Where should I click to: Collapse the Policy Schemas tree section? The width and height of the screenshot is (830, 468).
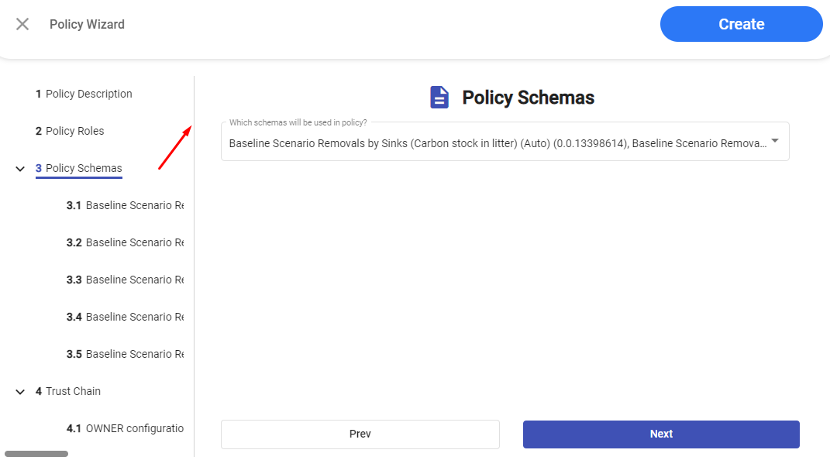pos(20,169)
